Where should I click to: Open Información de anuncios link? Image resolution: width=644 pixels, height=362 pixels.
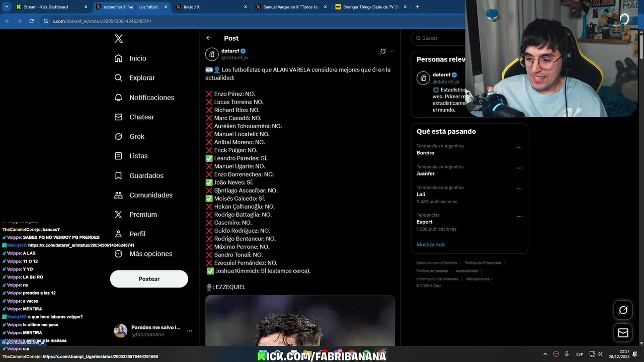click(x=437, y=279)
